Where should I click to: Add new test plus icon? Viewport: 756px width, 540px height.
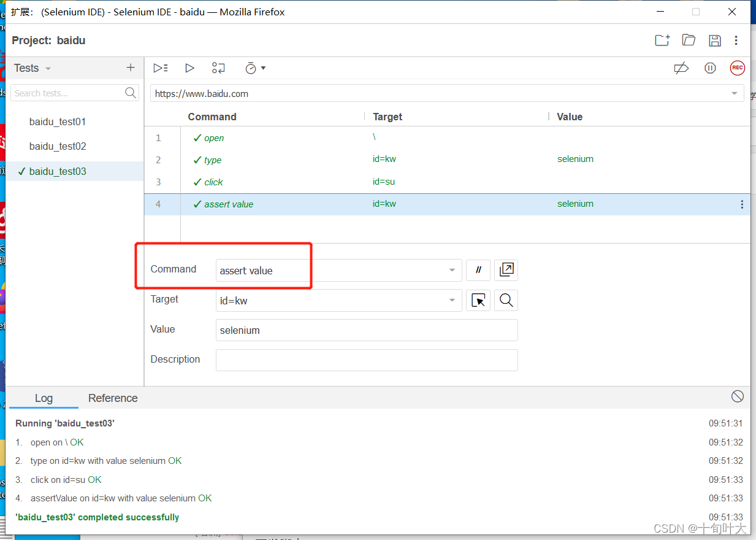pyautogui.click(x=130, y=67)
